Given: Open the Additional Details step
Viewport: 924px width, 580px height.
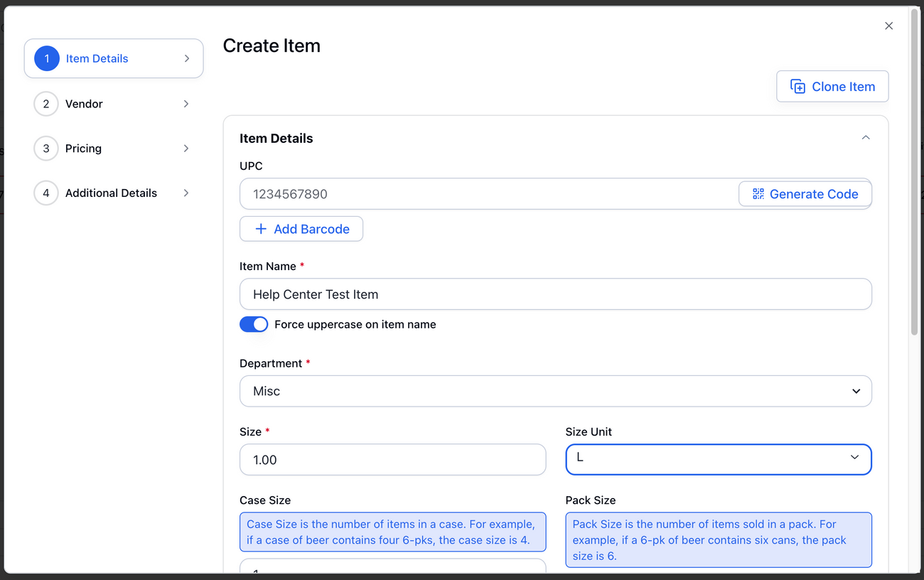Looking at the screenshot, I should [x=114, y=193].
